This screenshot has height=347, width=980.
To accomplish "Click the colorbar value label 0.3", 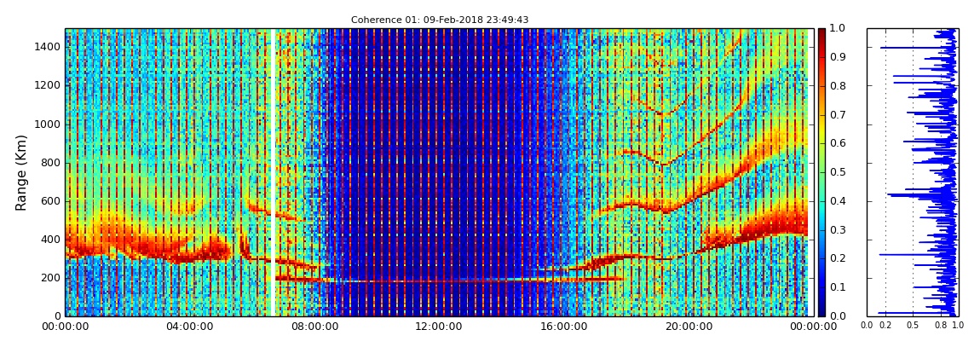I will 837,229.
